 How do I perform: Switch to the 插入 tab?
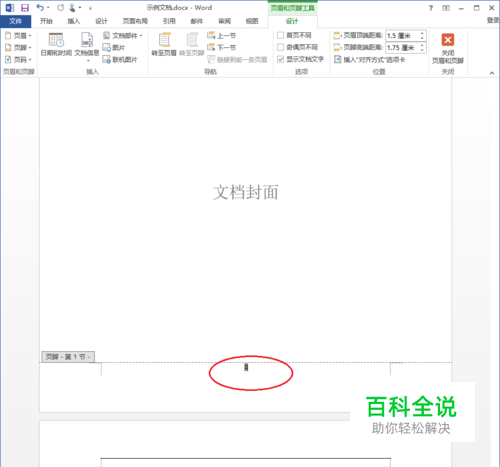tap(74, 21)
